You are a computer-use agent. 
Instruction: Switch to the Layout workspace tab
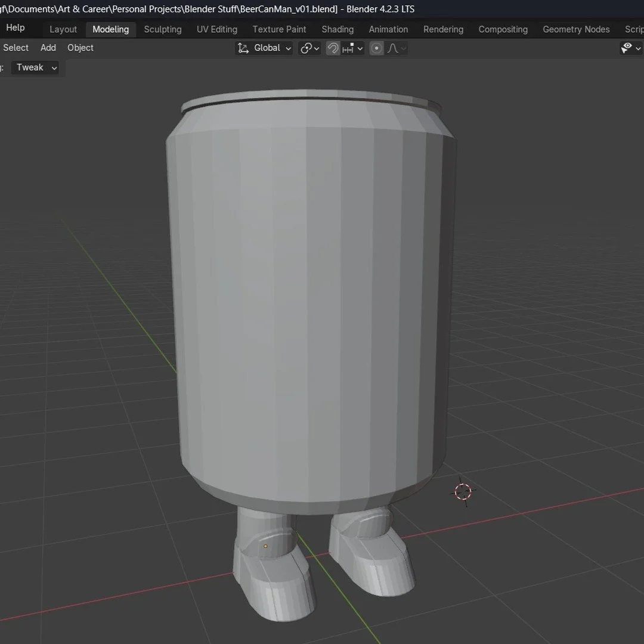(63, 30)
